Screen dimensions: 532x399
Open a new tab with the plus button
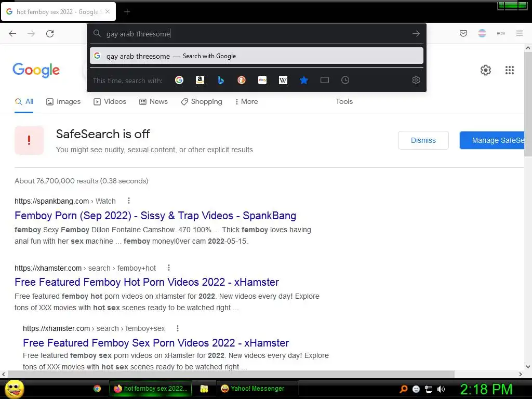tap(127, 12)
